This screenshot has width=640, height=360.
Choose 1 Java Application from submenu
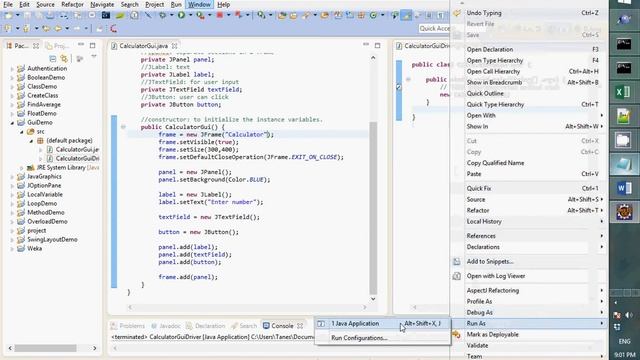pos(382,324)
